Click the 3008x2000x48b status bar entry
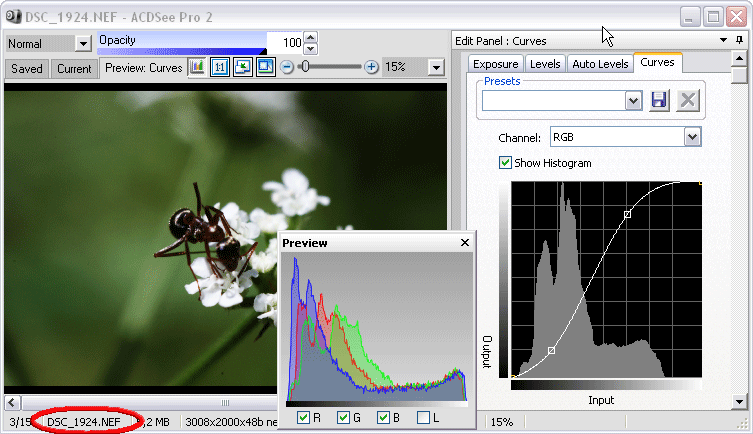 pyautogui.click(x=231, y=422)
